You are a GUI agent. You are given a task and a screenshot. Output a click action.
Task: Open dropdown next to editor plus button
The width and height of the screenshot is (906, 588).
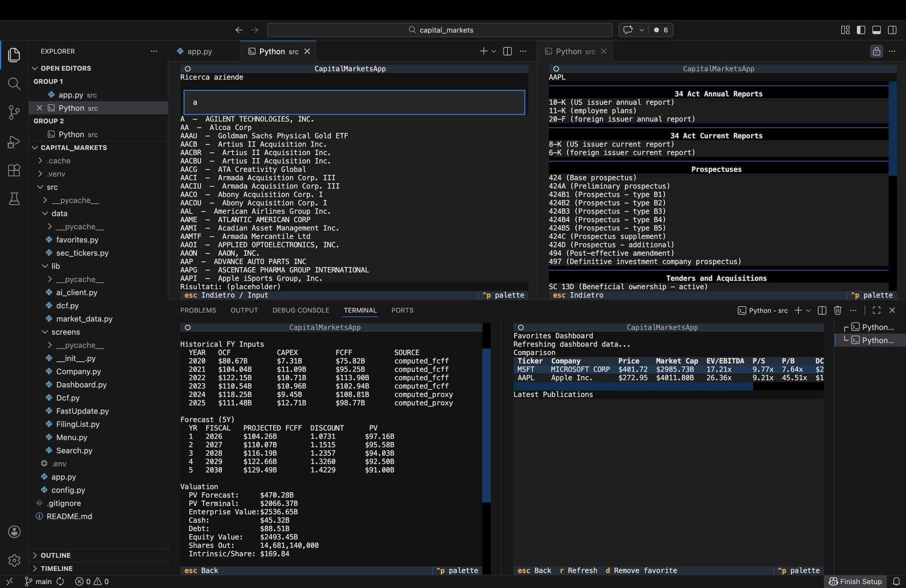(494, 51)
